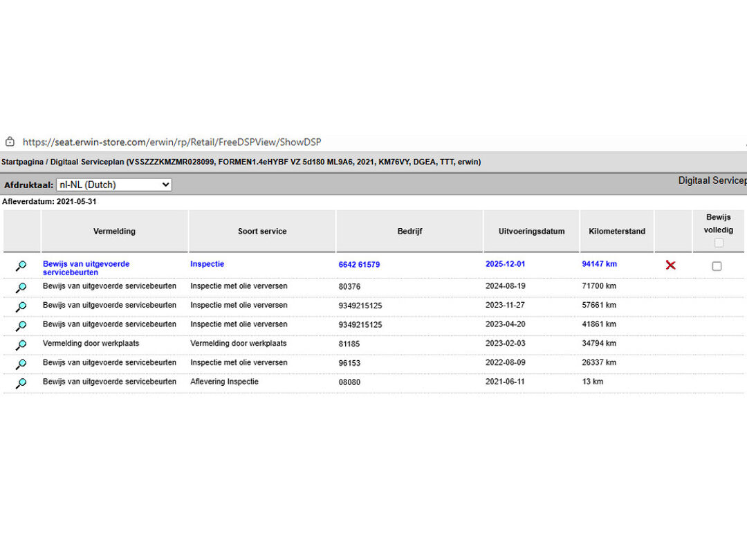Viewport: 747px width, 560px height.
Task: Click the browser URL address field
Action: (172, 142)
